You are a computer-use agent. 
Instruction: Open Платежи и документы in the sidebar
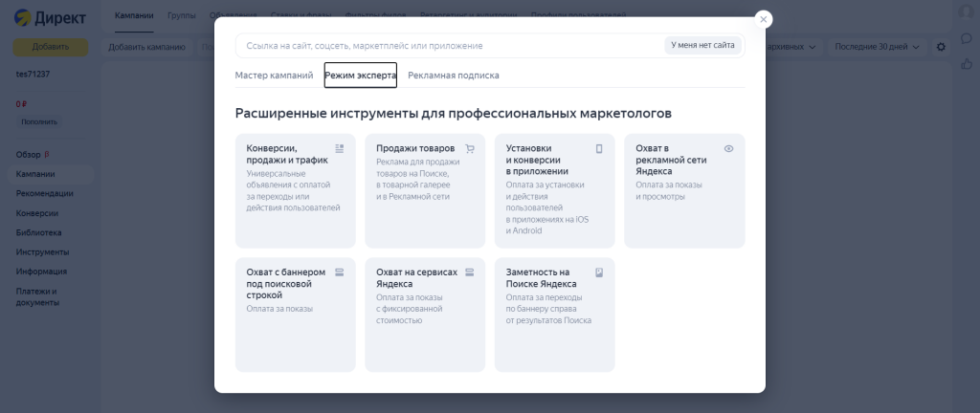[37, 297]
